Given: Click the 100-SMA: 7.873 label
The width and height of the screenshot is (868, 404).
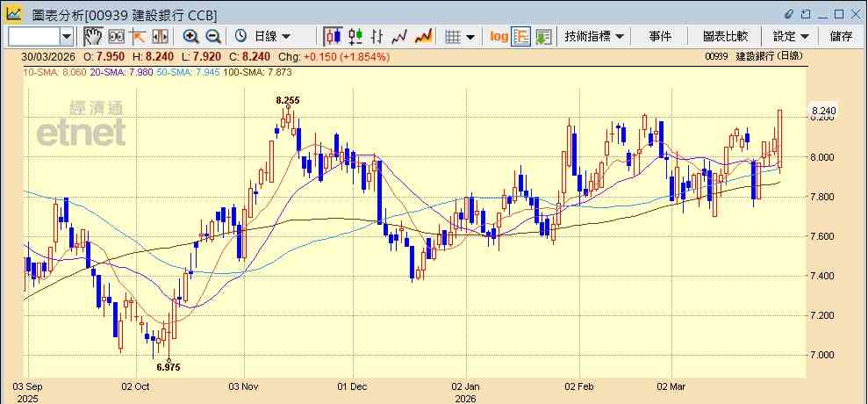Looking at the screenshot, I should click(256, 72).
